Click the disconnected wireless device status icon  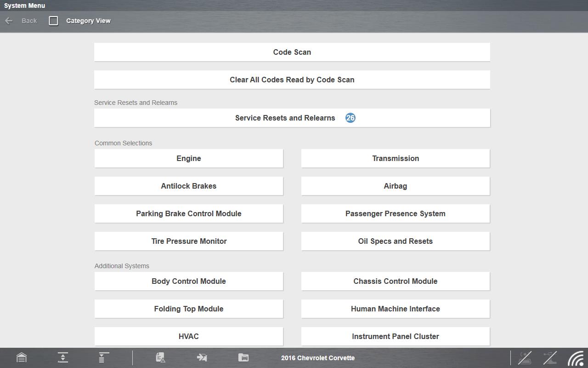click(x=525, y=357)
